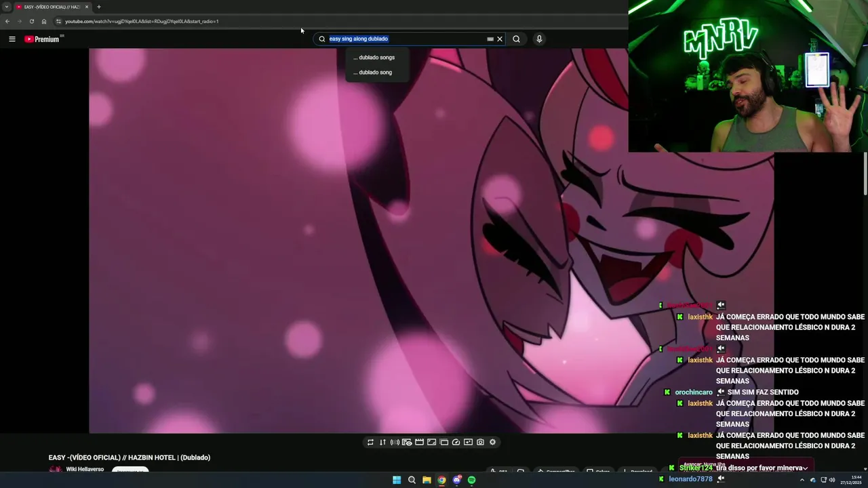Screen dimensions: 868x488
Task: Click the expand-to-window icon in player toolbar
Action: tap(431, 442)
